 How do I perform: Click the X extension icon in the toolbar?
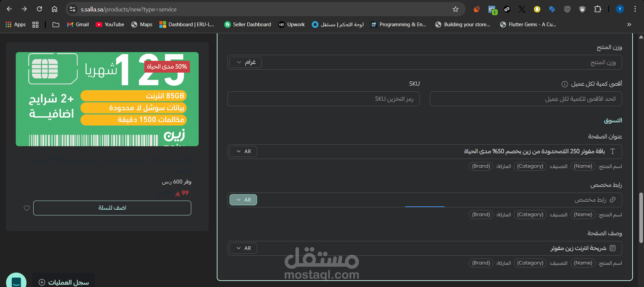522,9
